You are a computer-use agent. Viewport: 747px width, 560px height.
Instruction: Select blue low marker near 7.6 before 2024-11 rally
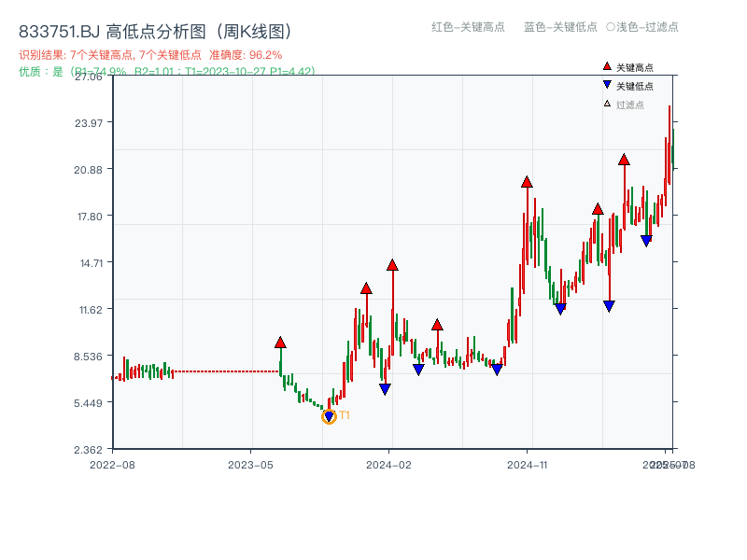click(x=497, y=370)
